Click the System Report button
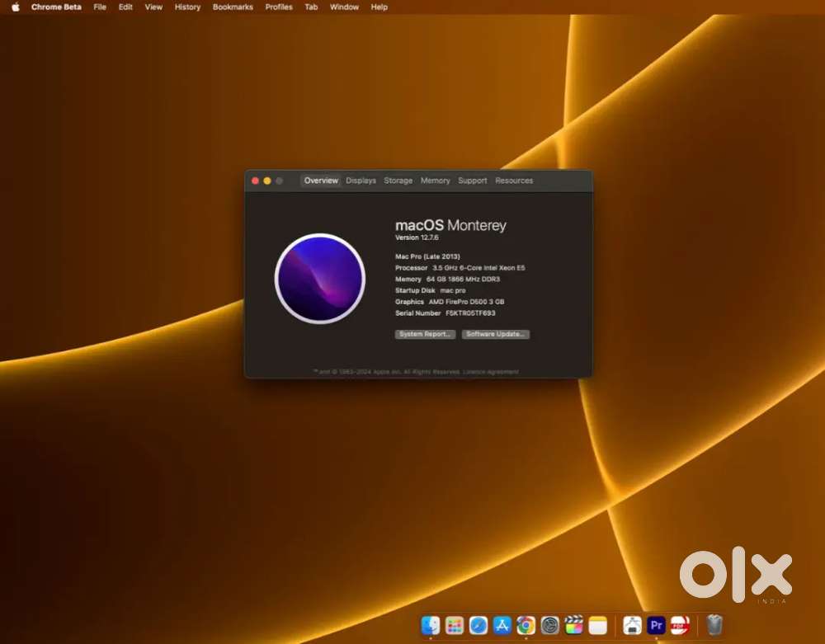 coord(425,335)
